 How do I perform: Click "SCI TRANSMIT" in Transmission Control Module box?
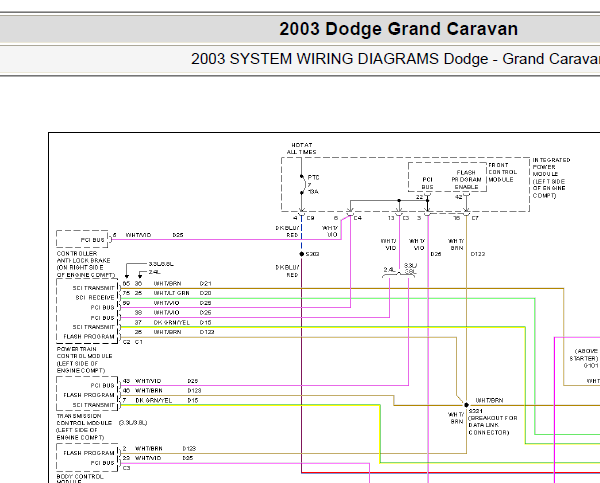(93, 405)
